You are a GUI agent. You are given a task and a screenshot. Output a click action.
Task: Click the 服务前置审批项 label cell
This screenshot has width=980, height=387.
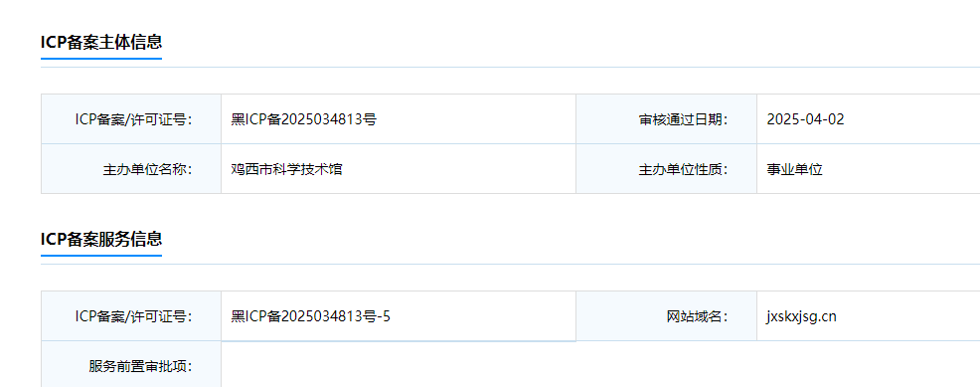(x=131, y=366)
